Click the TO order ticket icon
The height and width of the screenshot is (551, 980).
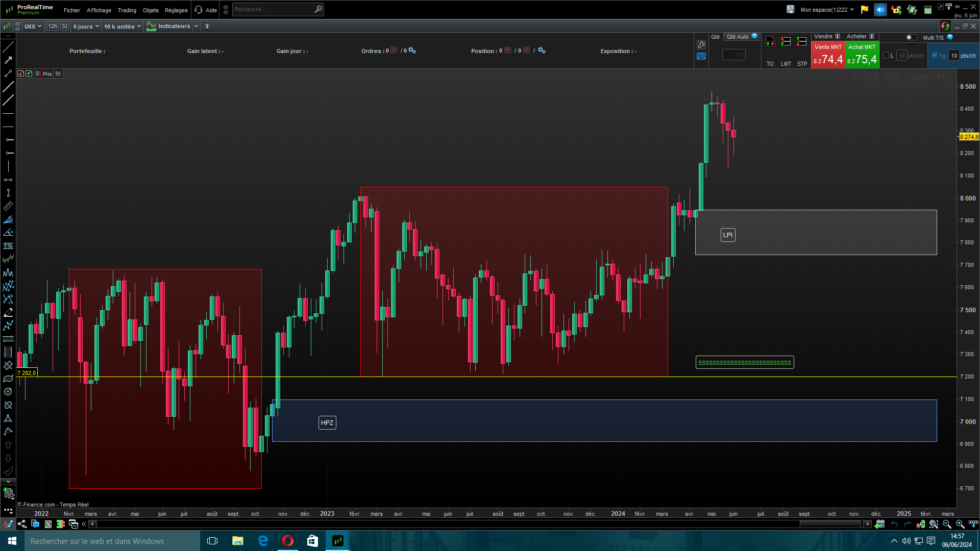[770, 42]
